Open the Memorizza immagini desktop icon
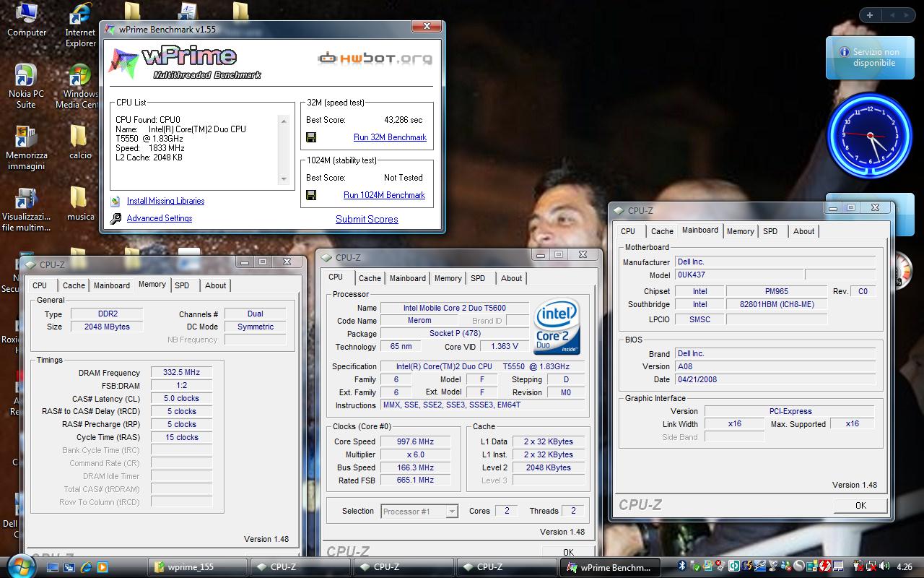 (27, 148)
